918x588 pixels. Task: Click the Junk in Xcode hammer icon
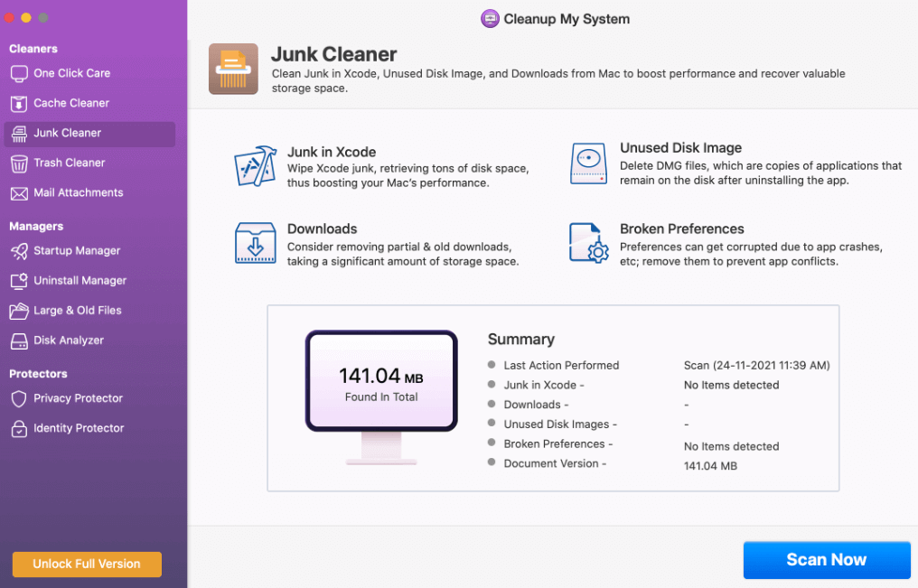(x=256, y=166)
